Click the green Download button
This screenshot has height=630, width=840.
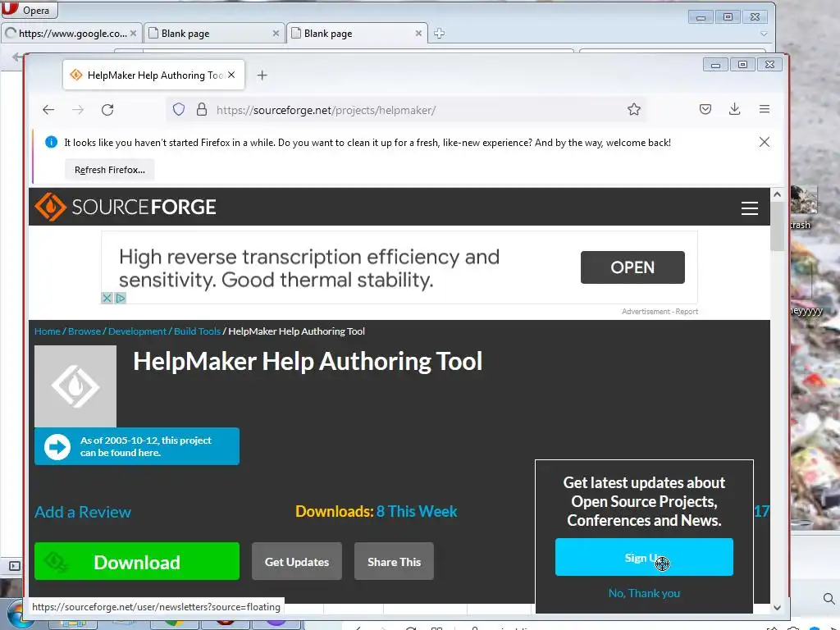point(137,561)
